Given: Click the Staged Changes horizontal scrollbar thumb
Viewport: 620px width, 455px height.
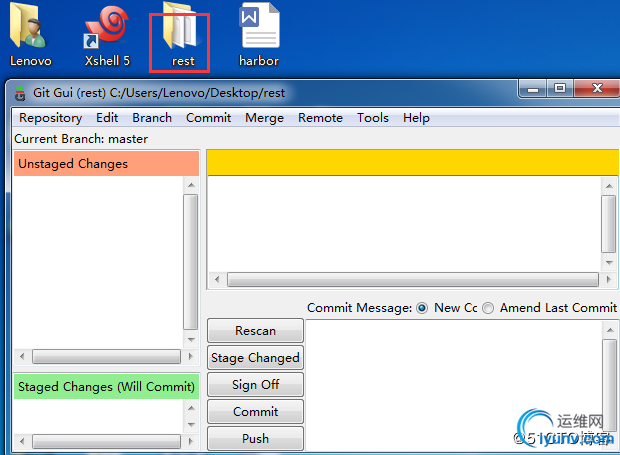Looking at the screenshot, I should point(106,441).
